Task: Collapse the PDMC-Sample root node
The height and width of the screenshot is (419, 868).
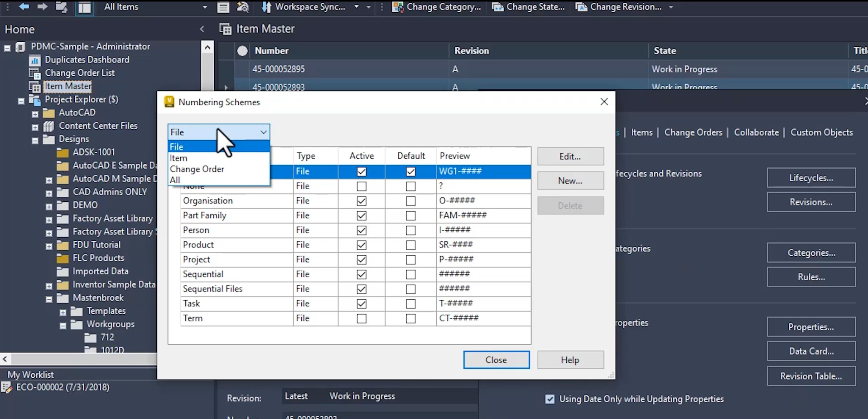Action: click(7, 47)
